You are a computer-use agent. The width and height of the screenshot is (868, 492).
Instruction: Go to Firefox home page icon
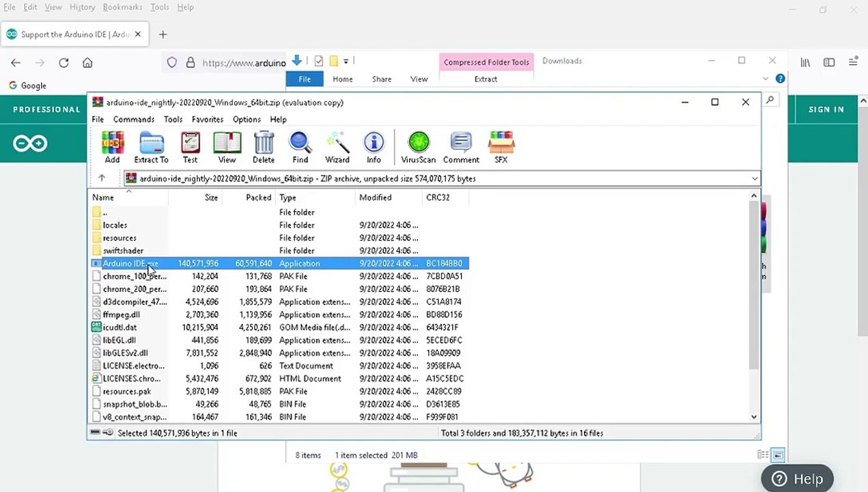coord(87,63)
